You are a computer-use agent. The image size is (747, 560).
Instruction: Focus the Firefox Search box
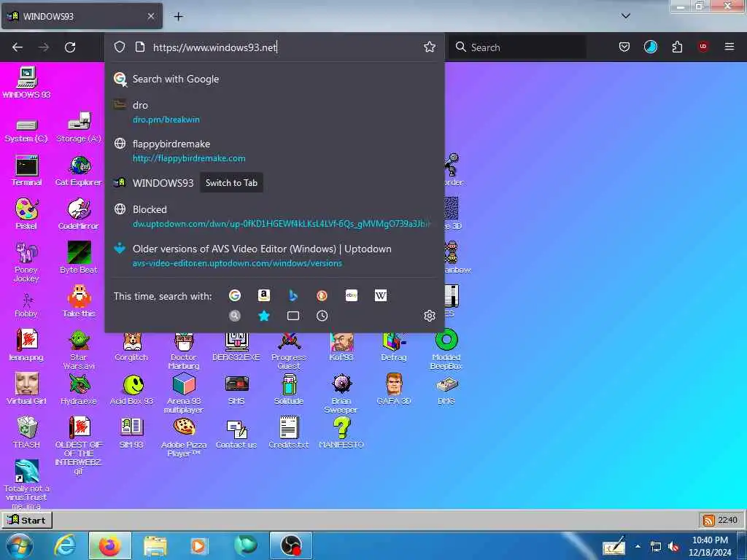517,47
